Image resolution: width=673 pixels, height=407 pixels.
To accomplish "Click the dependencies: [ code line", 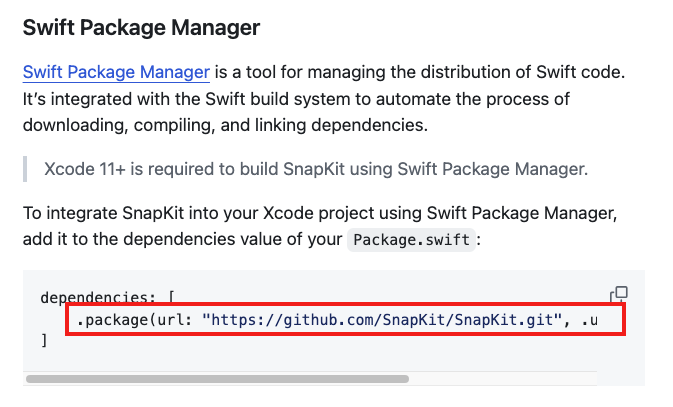I will [x=107, y=297].
